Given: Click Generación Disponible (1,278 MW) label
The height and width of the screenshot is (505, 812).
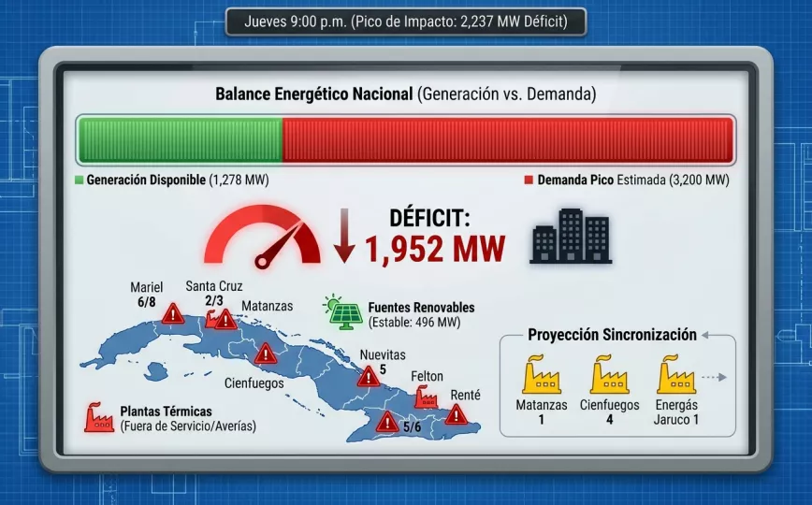Looking at the screenshot, I should [x=177, y=180].
